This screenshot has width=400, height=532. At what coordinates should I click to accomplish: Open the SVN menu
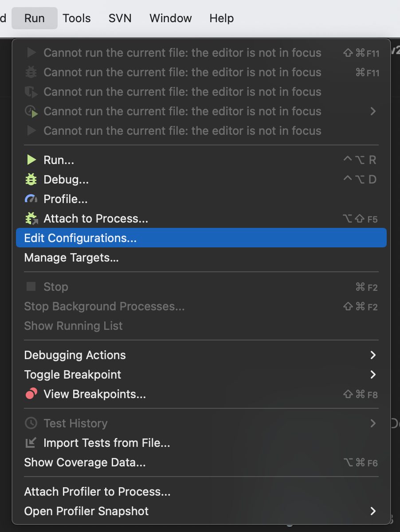pos(120,18)
